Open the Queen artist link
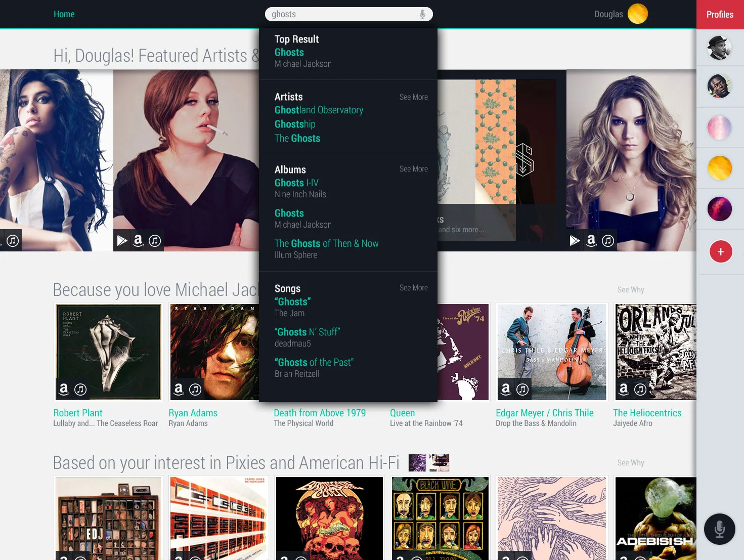 (402, 413)
